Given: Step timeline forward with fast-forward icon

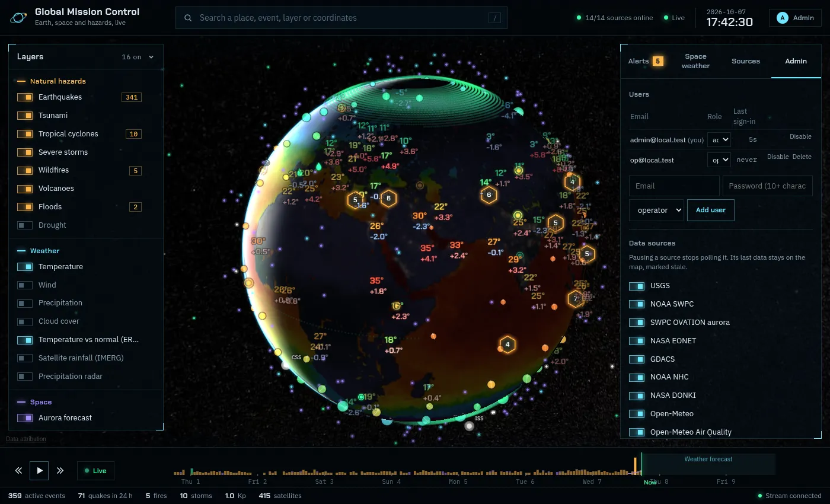Looking at the screenshot, I should click(60, 471).
